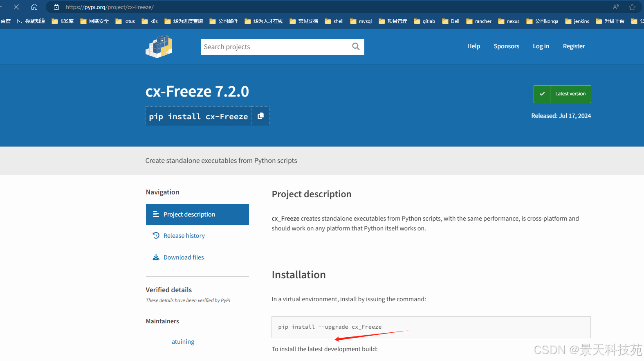Open the 公司邮件 bookmark folder
Screen dimensions: 644x361
click(224, 21)
